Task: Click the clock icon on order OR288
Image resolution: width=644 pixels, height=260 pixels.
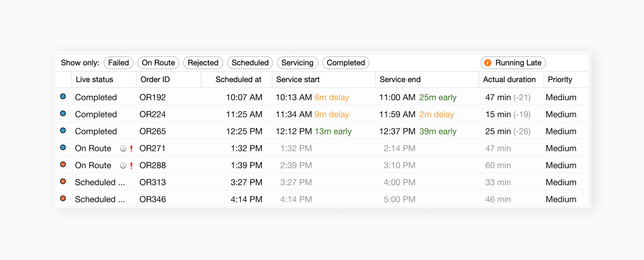Action: (123, 166)
